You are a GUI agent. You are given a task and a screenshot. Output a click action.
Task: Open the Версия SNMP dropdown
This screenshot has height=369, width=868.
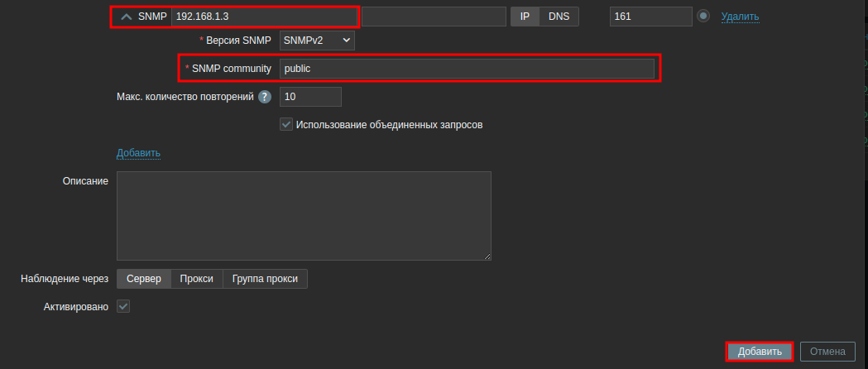tap(317, 40)
